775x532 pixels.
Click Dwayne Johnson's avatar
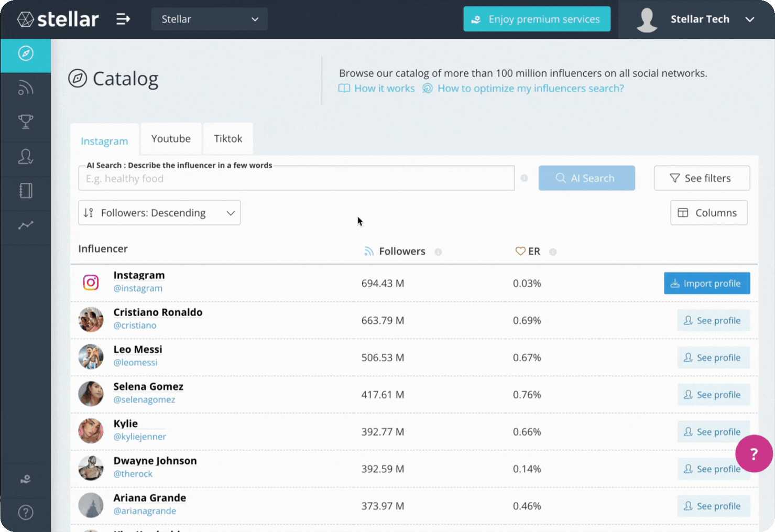point(91,469)
